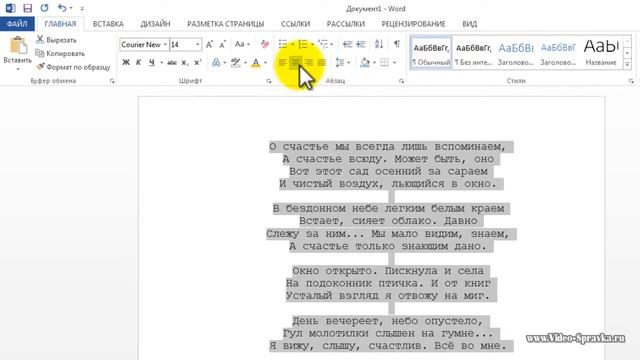The height and width of the screenshot is (360, 640).
Task: Click the Increase Indent icon
Action: tap(361, 44)
